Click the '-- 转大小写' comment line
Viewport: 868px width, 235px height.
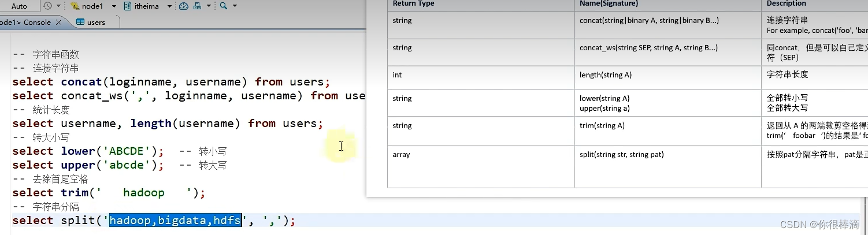click(x=40, y=137)
